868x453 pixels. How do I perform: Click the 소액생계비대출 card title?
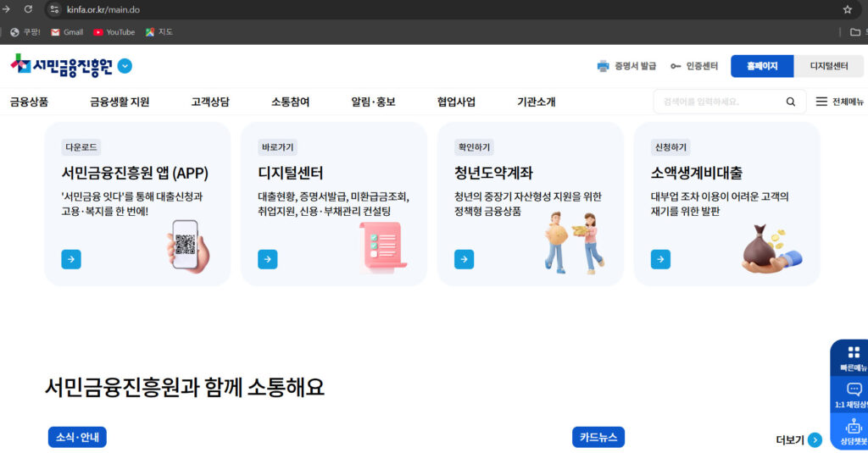pos(697,173)
